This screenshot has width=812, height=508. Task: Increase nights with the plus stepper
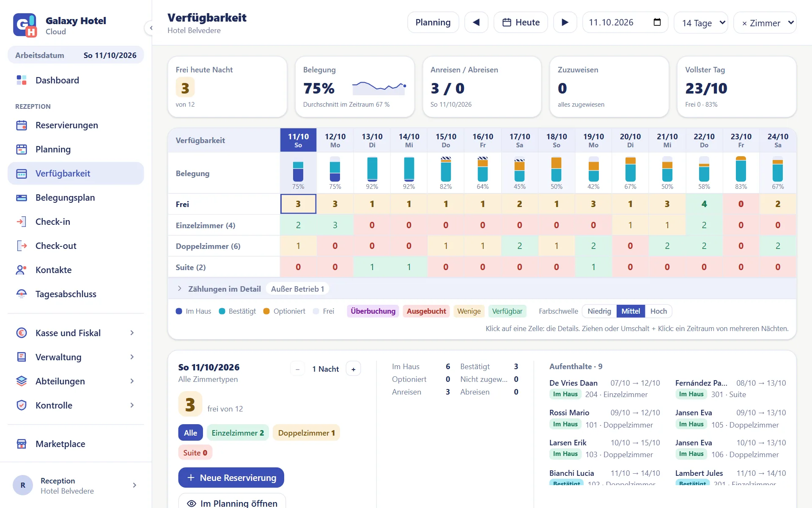coord(353,369)
